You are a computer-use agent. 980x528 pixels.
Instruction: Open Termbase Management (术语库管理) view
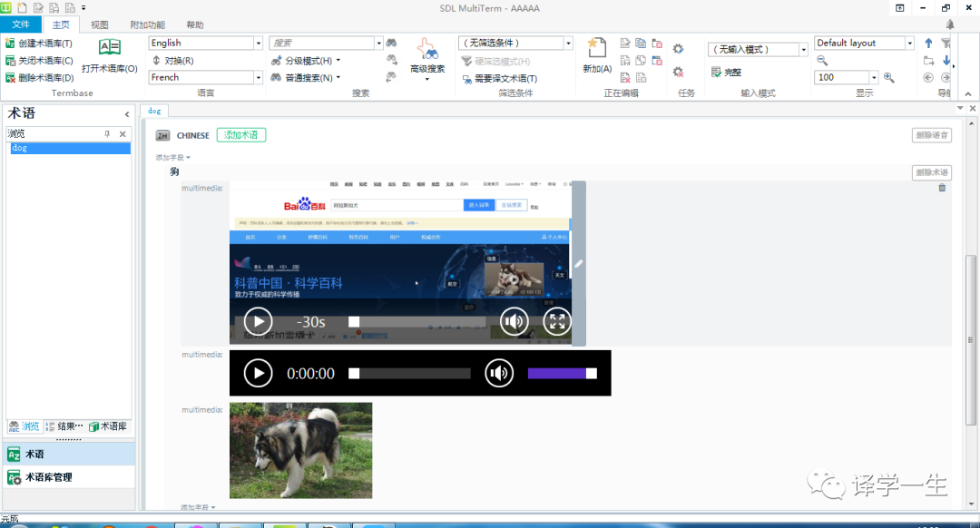click(69, 477)
